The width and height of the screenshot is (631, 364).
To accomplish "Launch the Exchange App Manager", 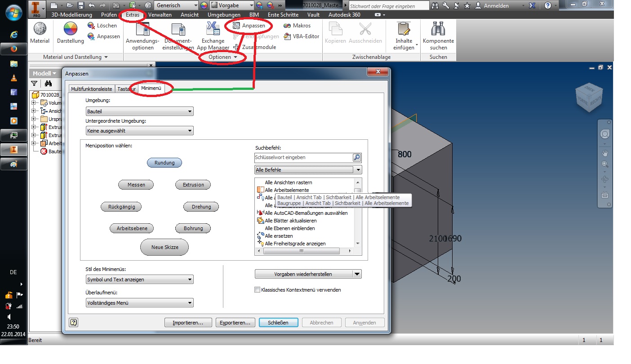I will click(x=213, y=36).
